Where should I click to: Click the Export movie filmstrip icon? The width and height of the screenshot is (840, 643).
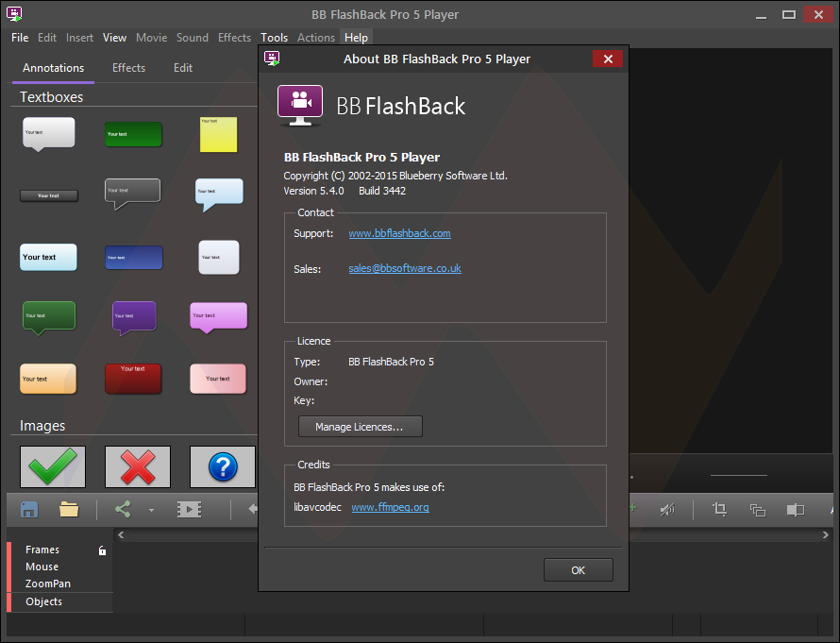(189, 510)
